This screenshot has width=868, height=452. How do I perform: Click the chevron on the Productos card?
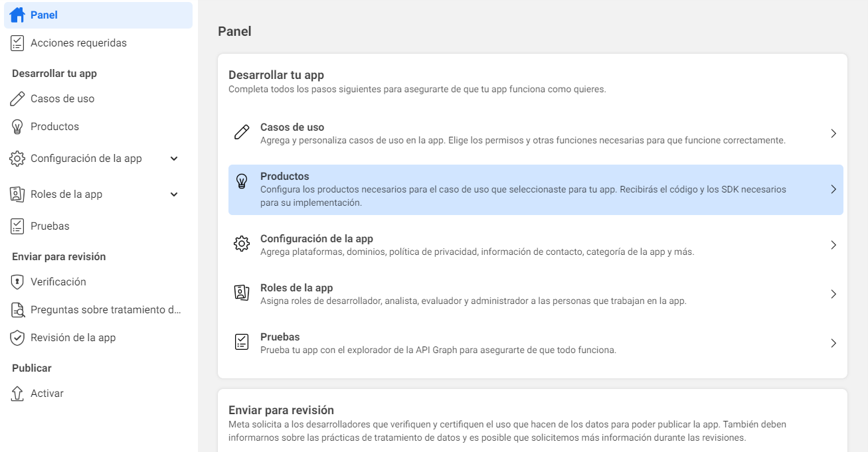point(833,190)
